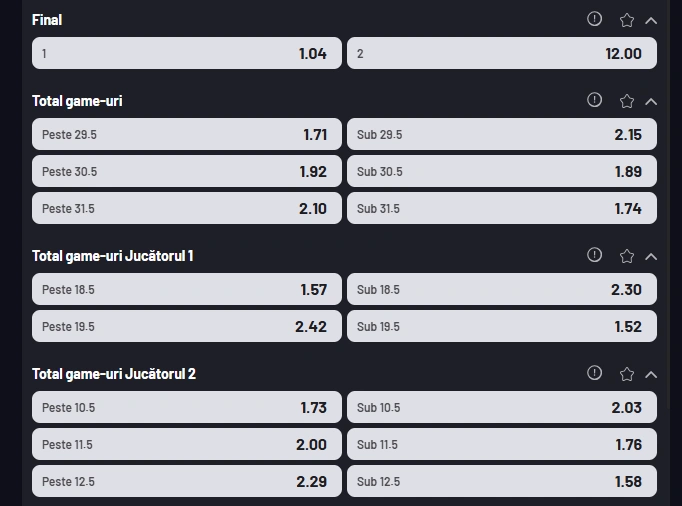This screenshot has height=506, width=682.
Task: Pick Sub 12.5 at 1.58
Action: (x=502, y=481)
